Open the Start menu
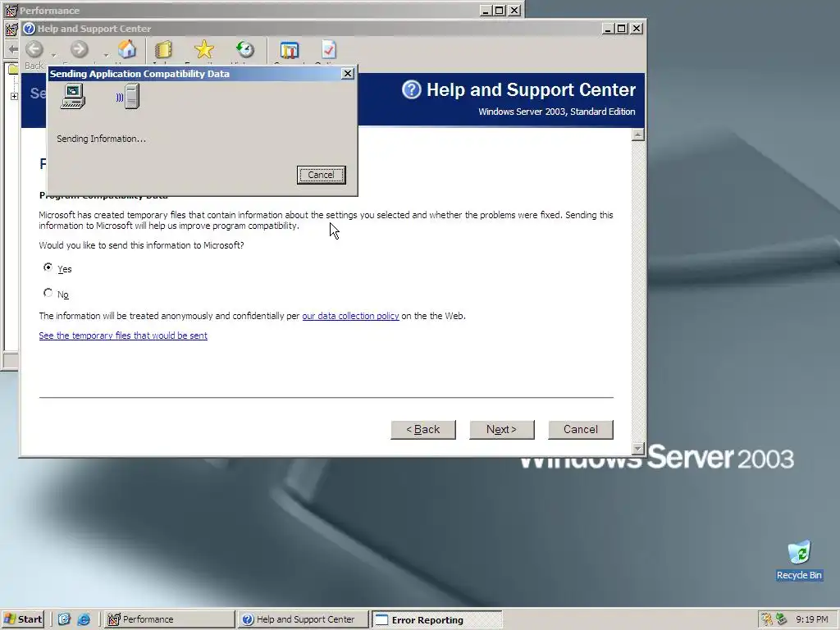The width and height of the screenshot is (840, 630). pyautogui.click(x=22, y=619)
